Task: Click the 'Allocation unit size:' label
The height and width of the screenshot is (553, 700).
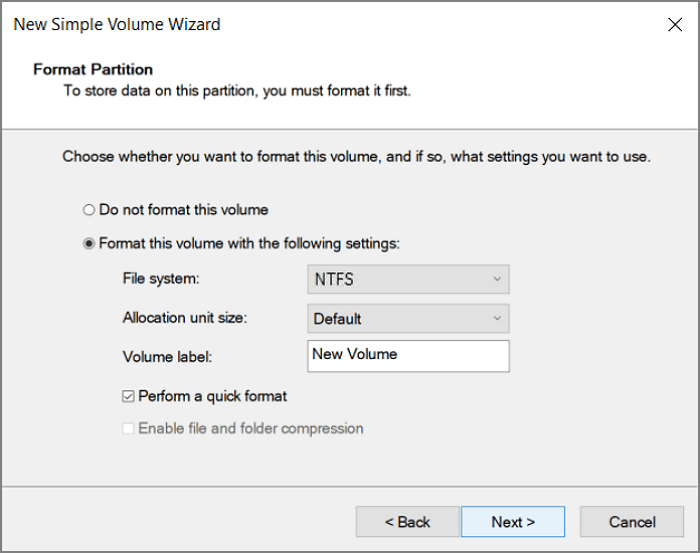Action: 185,318
